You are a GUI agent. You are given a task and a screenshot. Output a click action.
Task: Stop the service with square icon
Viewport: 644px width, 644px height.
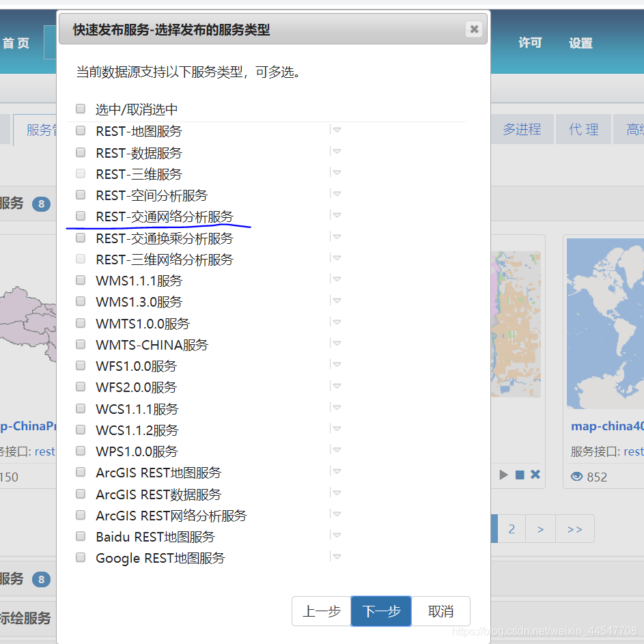(x=520, y=475)
